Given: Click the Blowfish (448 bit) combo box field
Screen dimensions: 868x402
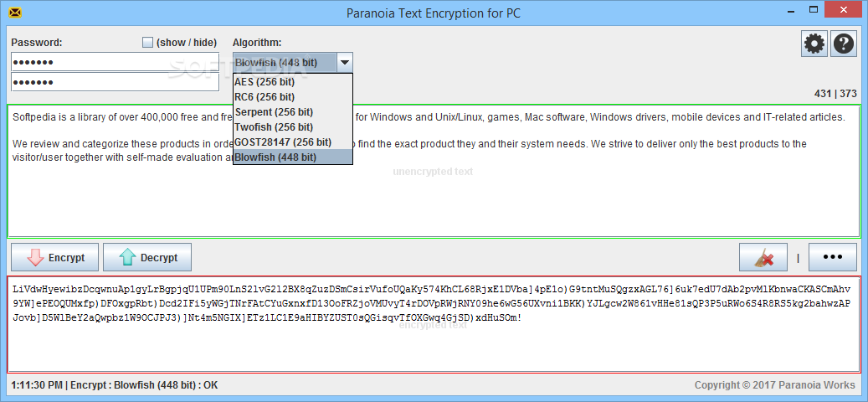Looking at the screenshot, I should click(285, 63).
